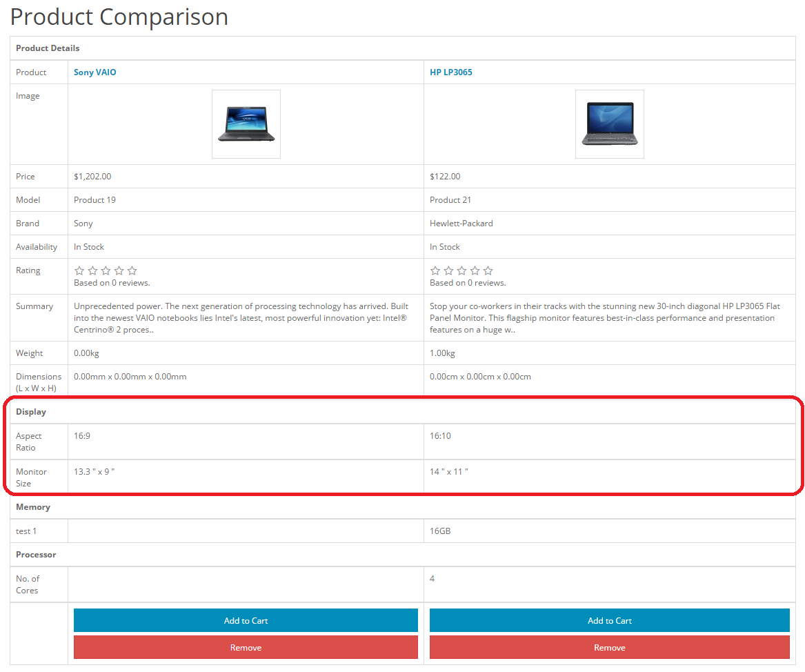Click the 1.00kg weight value
This screenshot has width=805, height=672.
[442, 353]
